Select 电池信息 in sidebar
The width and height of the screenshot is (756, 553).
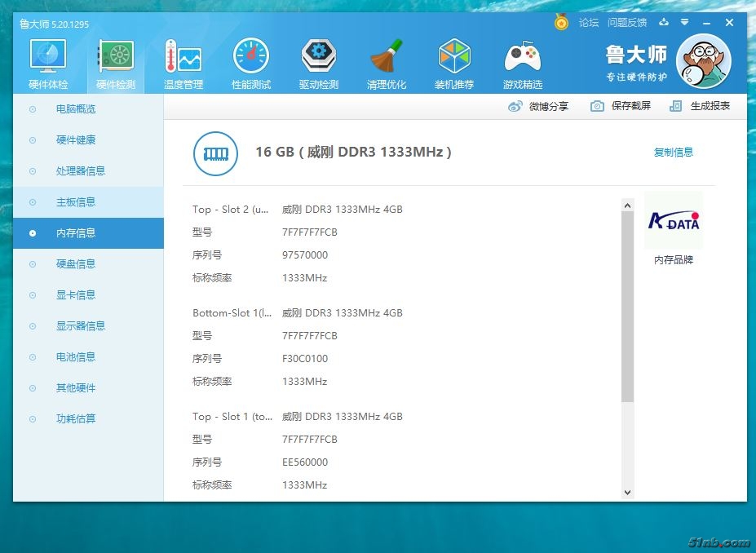click(x=88, y=356)
